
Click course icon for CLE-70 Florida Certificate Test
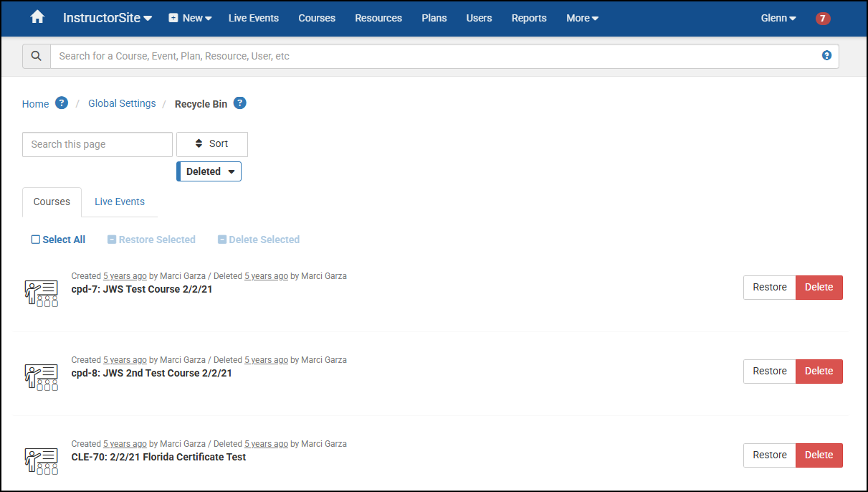click(x=42, y=460)
